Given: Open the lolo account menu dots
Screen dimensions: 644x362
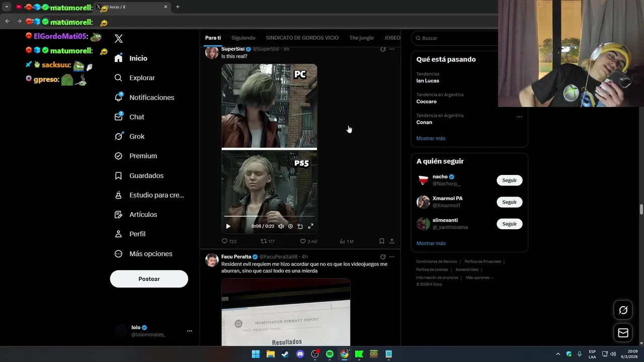Looking at the screenshot, I should (190, 331).
